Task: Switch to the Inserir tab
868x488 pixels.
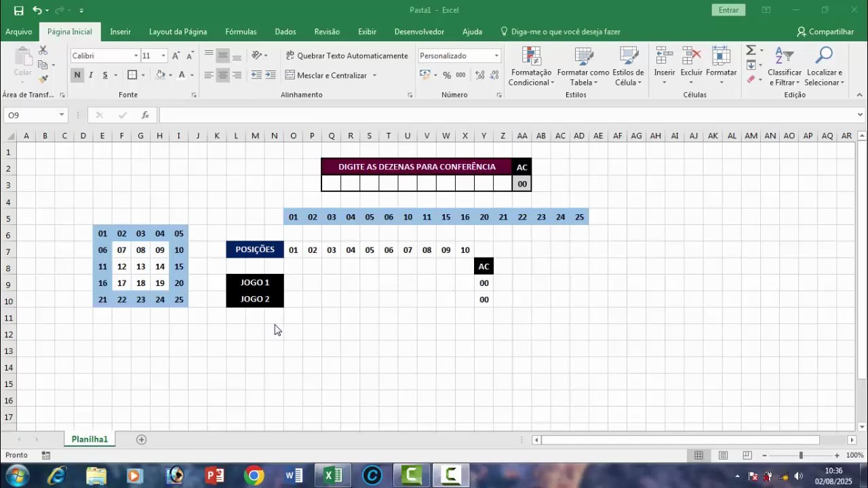Action: [x=121, y=32]
